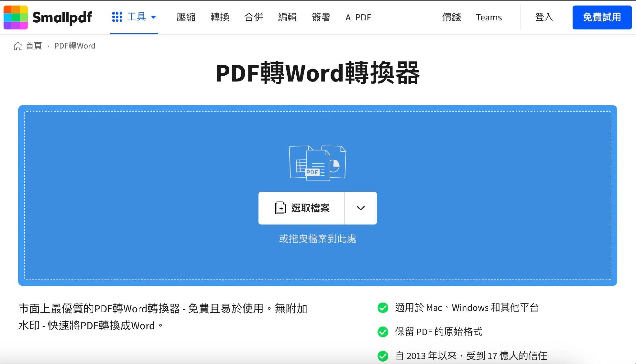This screenshot has width=636, height=364.
Task: Click the home icon in breadcrumb
Action: coord(18,46)
